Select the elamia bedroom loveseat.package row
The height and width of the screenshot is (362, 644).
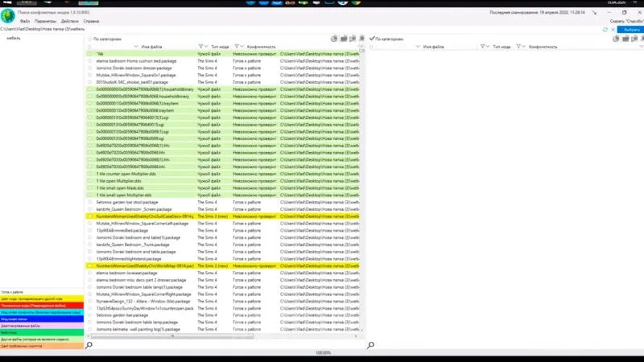(223, 273)
